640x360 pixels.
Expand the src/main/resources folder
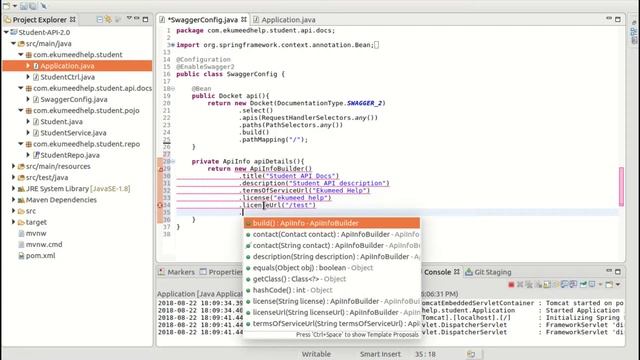coord(13,166)
